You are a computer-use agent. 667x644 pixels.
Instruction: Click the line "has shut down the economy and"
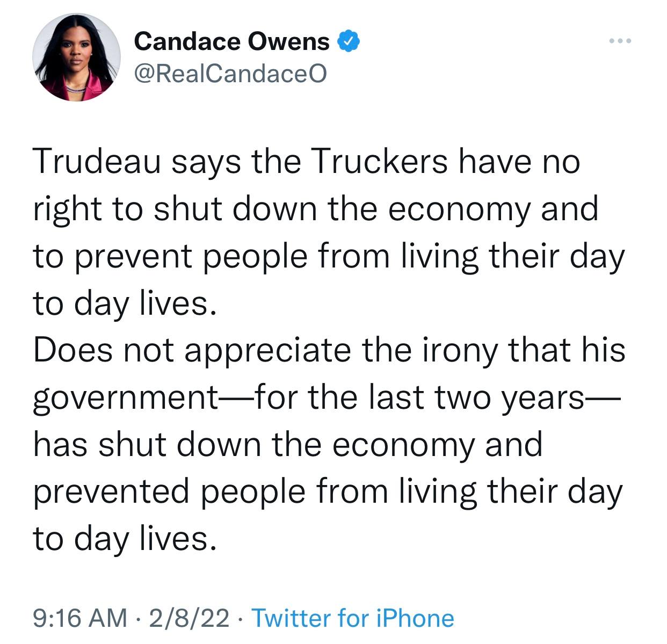tap(287, 445)
